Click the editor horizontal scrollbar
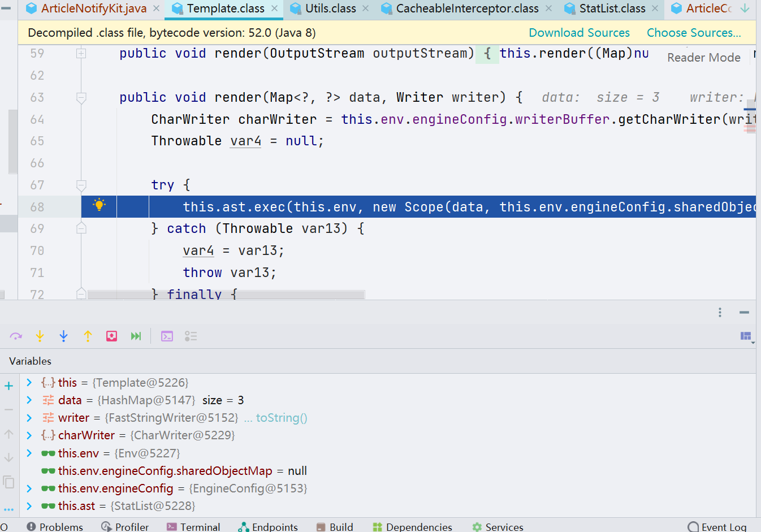 pyautogui.click(x=226, y=295)
